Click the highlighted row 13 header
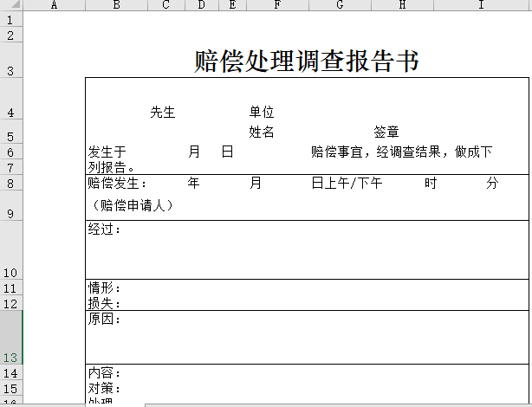 coord(10,338)
